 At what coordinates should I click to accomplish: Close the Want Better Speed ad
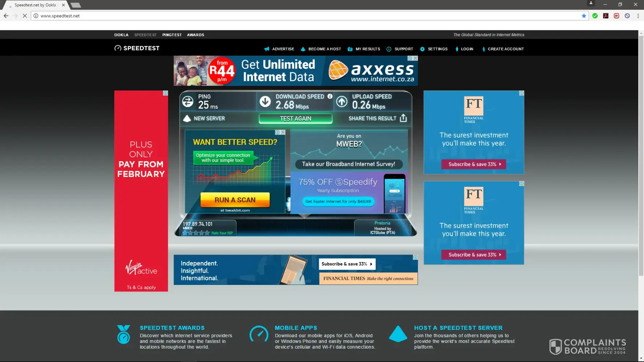(283, 132)
